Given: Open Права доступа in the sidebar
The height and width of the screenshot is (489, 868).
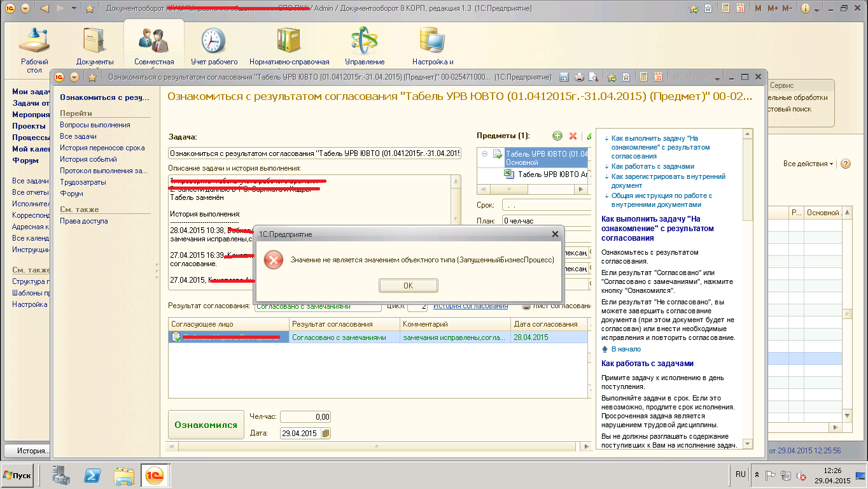Looking at the screenshot, I should click(x=83, y=221).
